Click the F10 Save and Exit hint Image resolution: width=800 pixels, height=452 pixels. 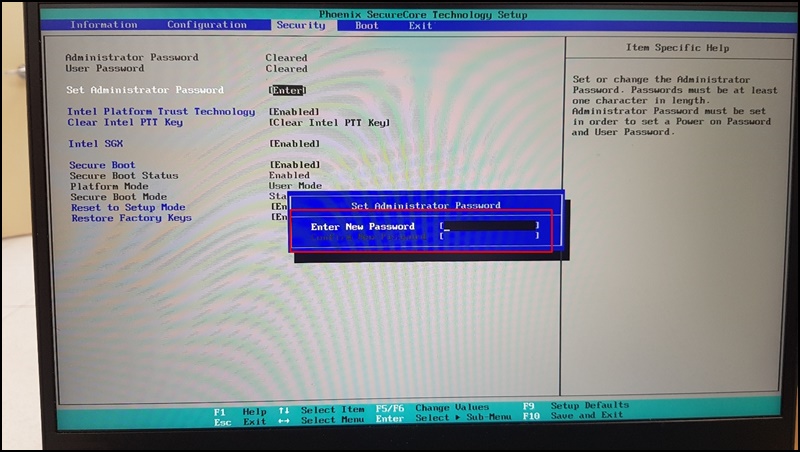pos(572,415)
